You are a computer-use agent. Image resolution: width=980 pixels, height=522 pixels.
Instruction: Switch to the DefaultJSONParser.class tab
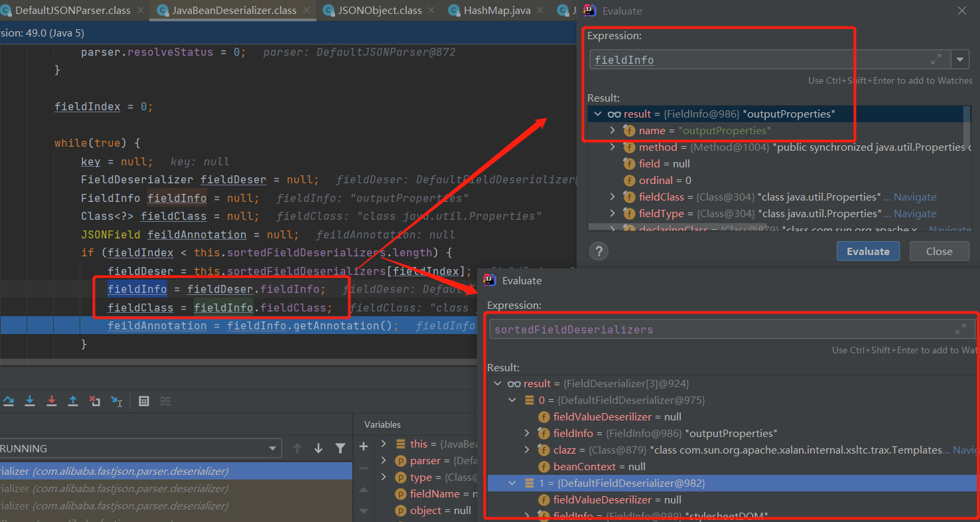pyautogui.click(x=73, y=10)
